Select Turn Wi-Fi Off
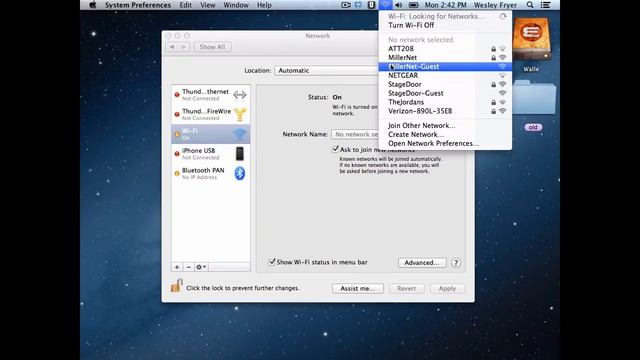 pos(445,25)
